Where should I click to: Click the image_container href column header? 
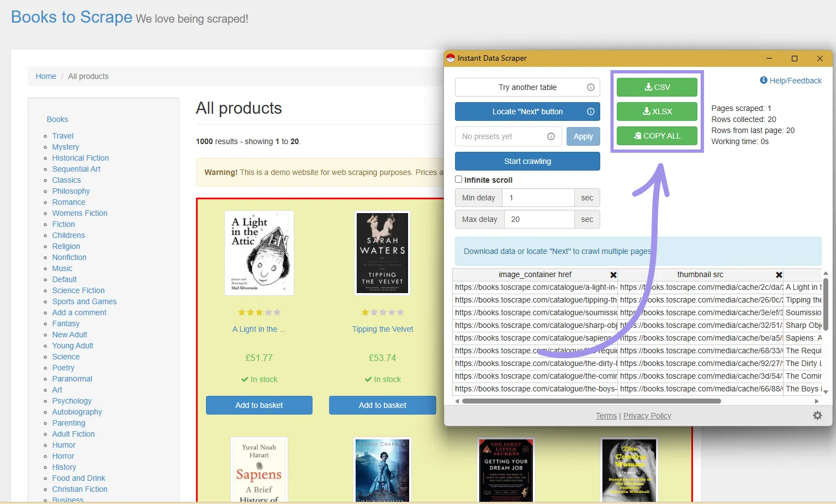(535, 274)
